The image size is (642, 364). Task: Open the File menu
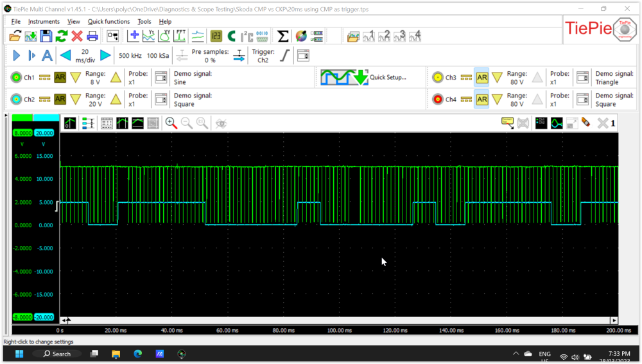(16, 21)
